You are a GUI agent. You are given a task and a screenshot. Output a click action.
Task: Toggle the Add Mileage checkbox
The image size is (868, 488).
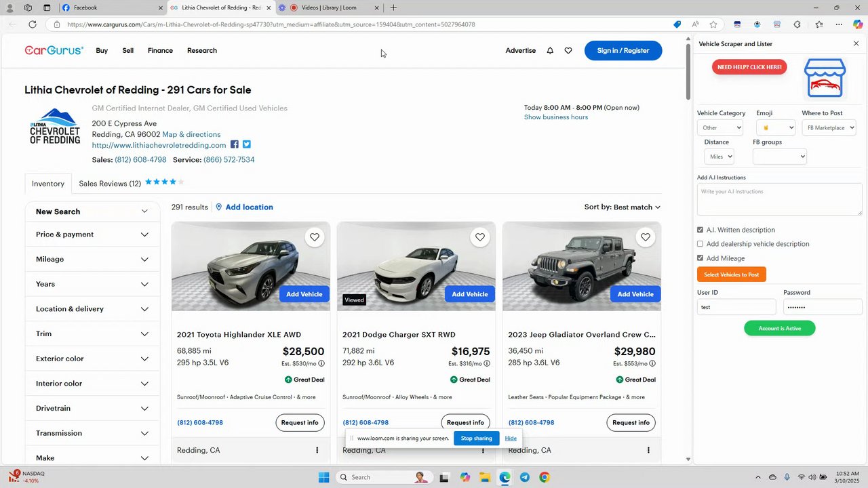pos(700,258)
